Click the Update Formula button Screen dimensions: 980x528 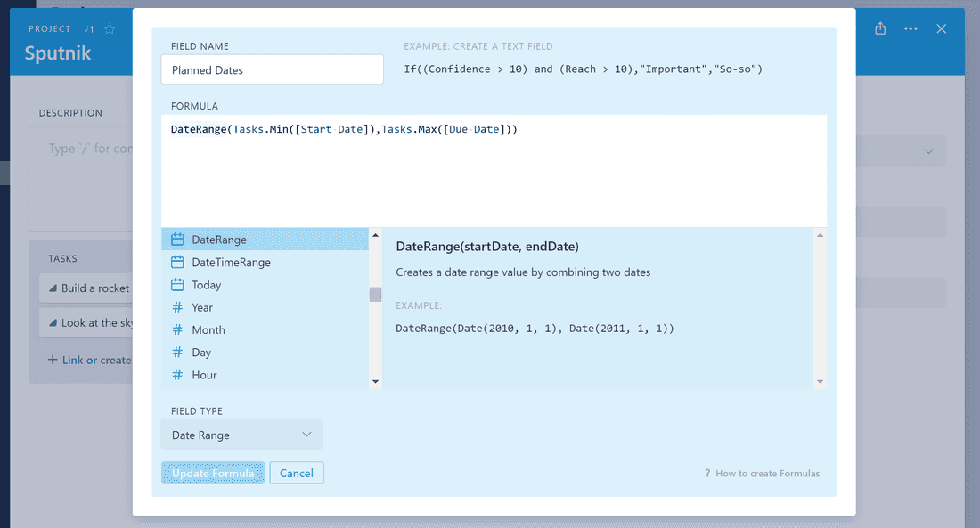point(213,473)
